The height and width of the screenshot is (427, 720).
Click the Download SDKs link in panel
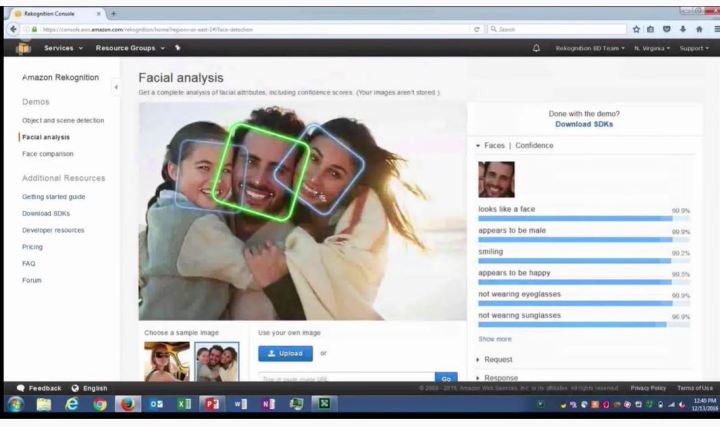click(584, 124)
